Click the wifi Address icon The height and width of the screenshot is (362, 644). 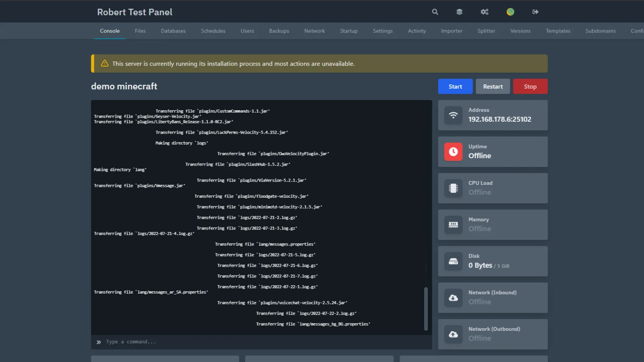point(453,115)
